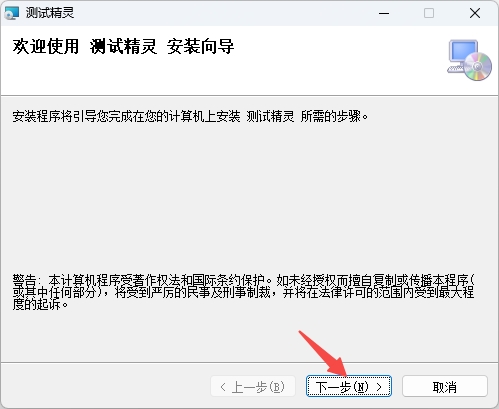The image size is (499, 409).
Task: Close the 测试精灵 installer window
Action: click(x=475, y=13)
